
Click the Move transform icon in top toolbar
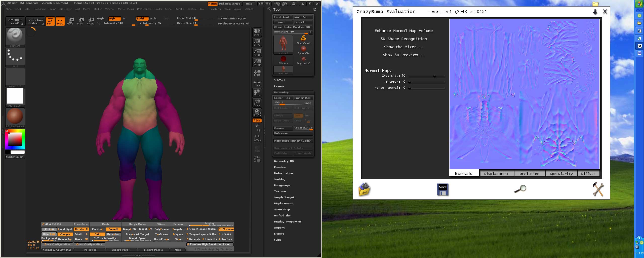(70, 21)
